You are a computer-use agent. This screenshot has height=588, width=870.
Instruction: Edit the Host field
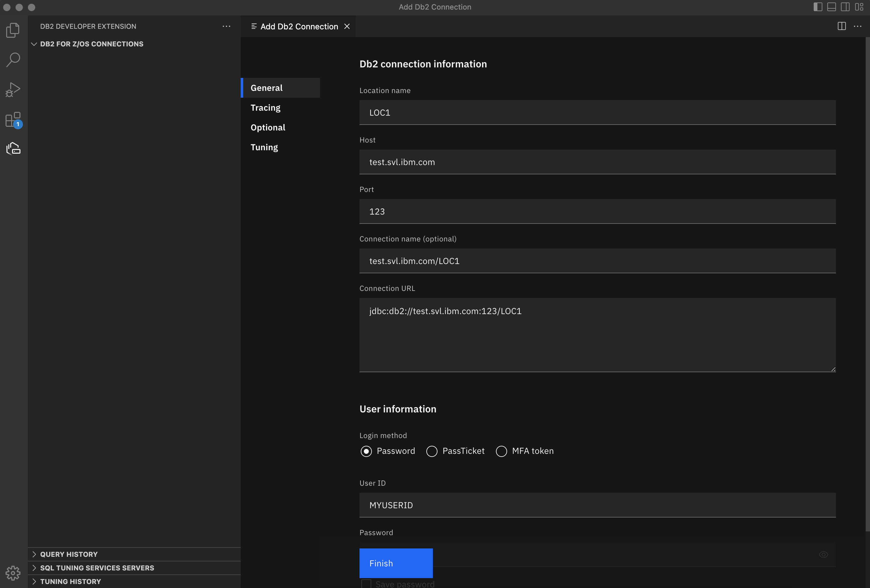tap(597, 162)
